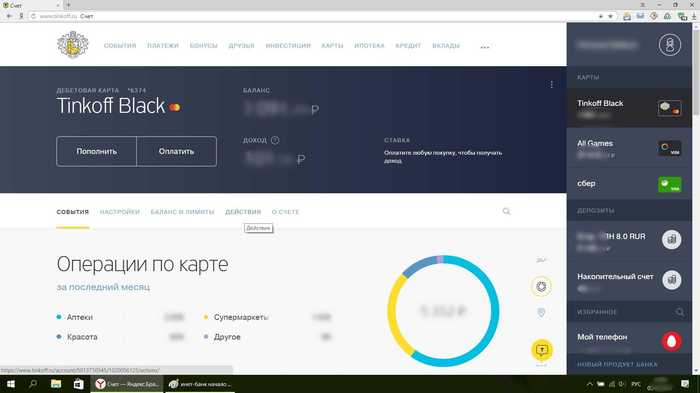Viewport: 700px width, 393px height.
Task: Change period via за последний месяц link
Action: (103, 287)
